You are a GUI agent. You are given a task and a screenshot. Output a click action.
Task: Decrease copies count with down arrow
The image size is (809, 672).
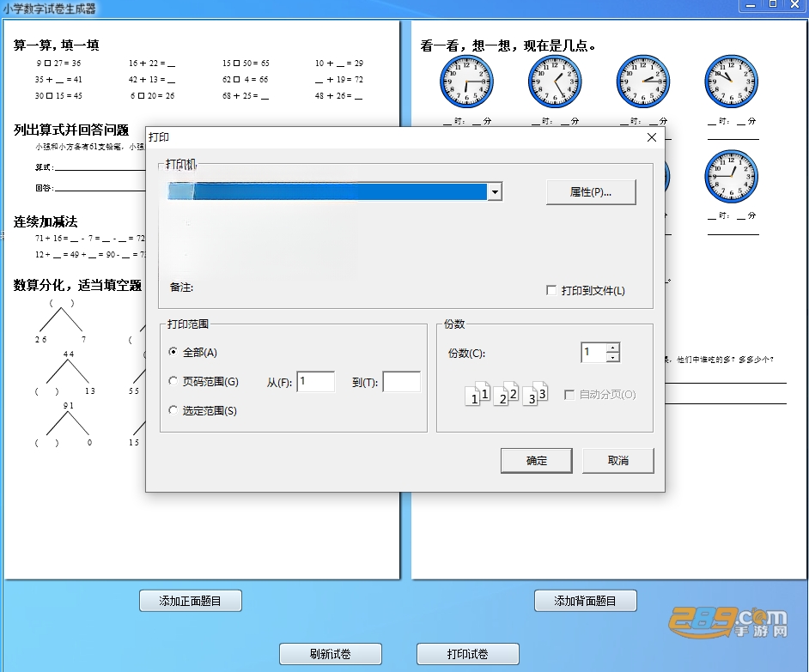point(613,357)
